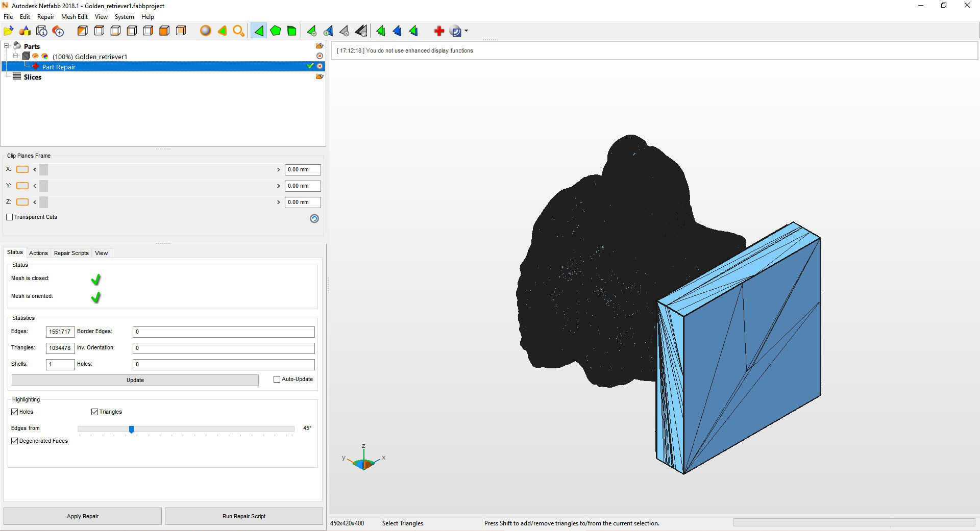Click the color wheel icon of Golden_retriever1
This screenshot has width=980, height=531.
coord(45,56)
